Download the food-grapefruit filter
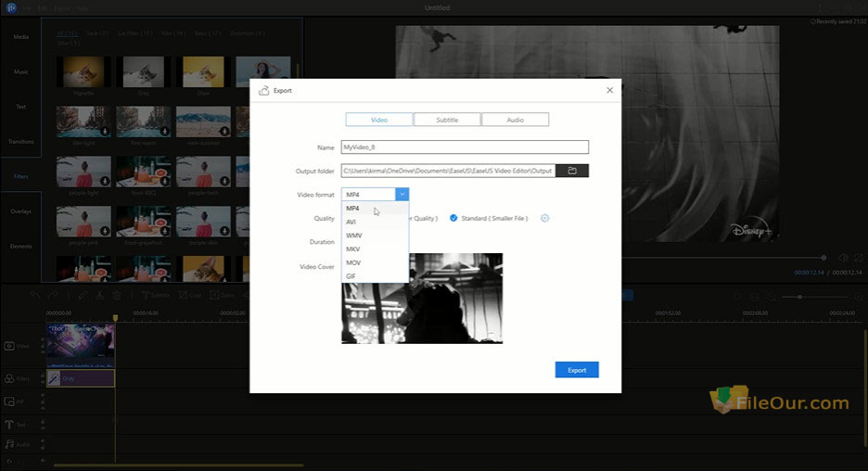 coord(164,231)
